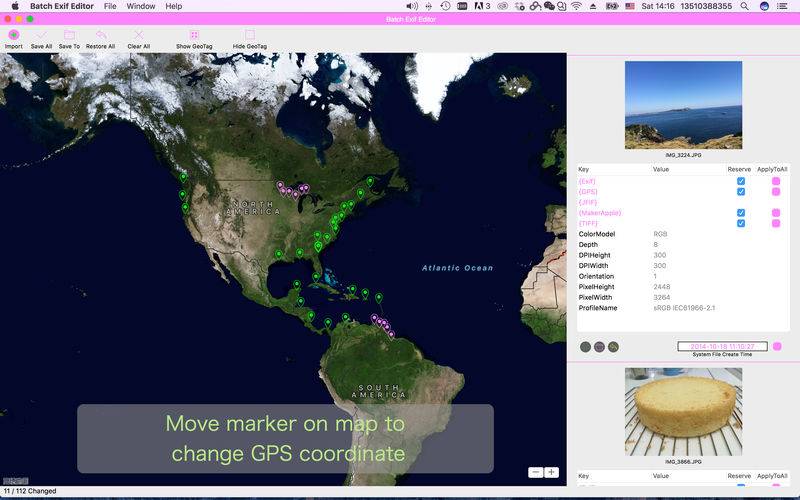The image size is (800, 500).
Task: Click ApplyToAll pink button for {GPS}
Action: pyautogui.click(x=776, y=192)
